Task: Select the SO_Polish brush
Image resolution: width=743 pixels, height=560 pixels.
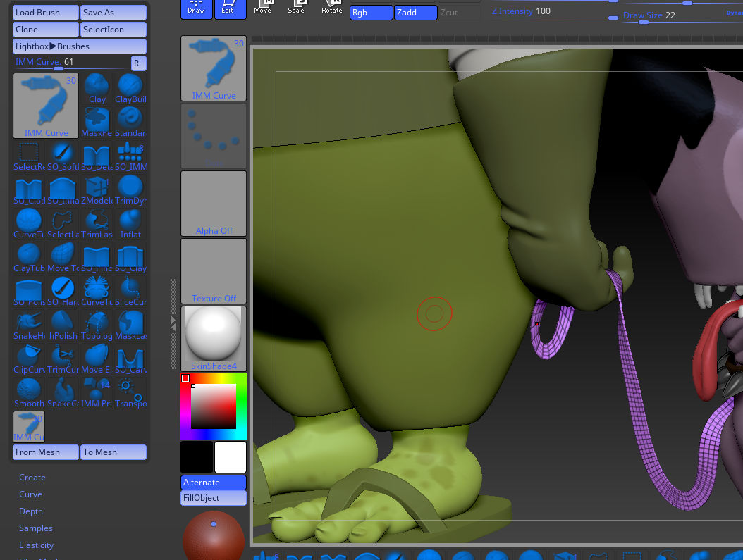Action: (x=29, y=292)
